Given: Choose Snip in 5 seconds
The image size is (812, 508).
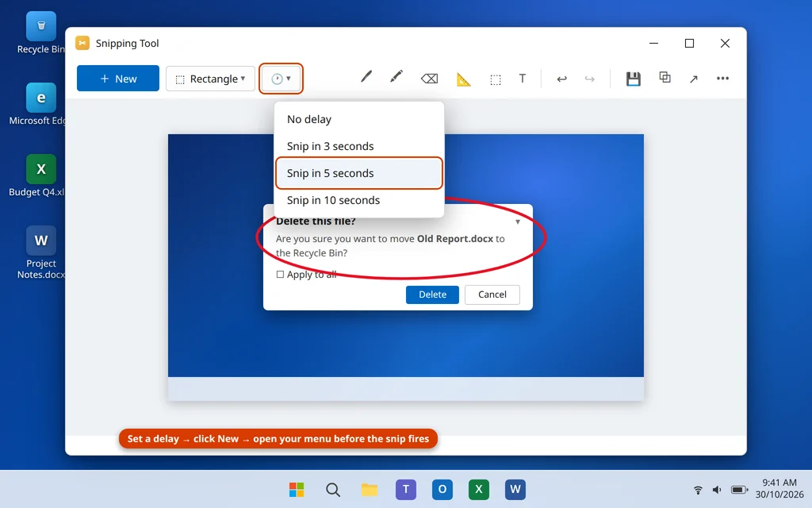Looking at the screenshot, I should pyautogui.click(x=359, y=173).
